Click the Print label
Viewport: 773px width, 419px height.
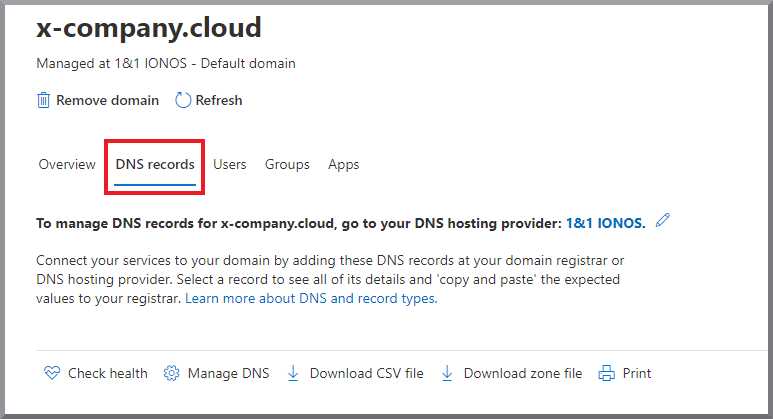pos(636,373)
